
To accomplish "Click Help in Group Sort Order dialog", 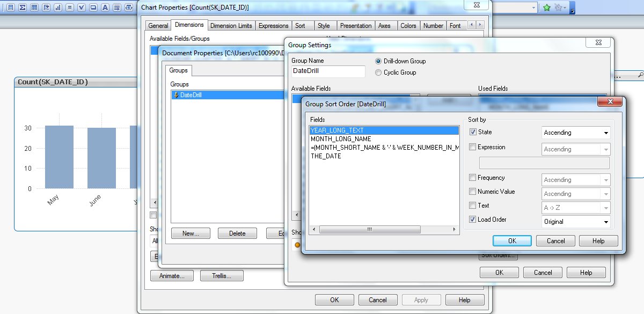I will 598,241.
